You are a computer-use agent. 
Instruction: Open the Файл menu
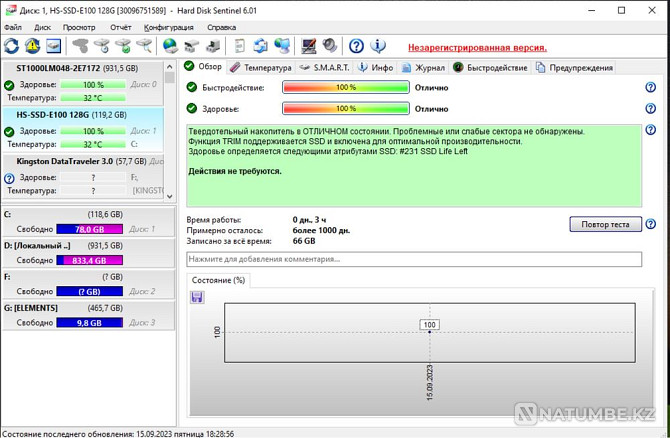pyautogui.click(x=13, y=27)
